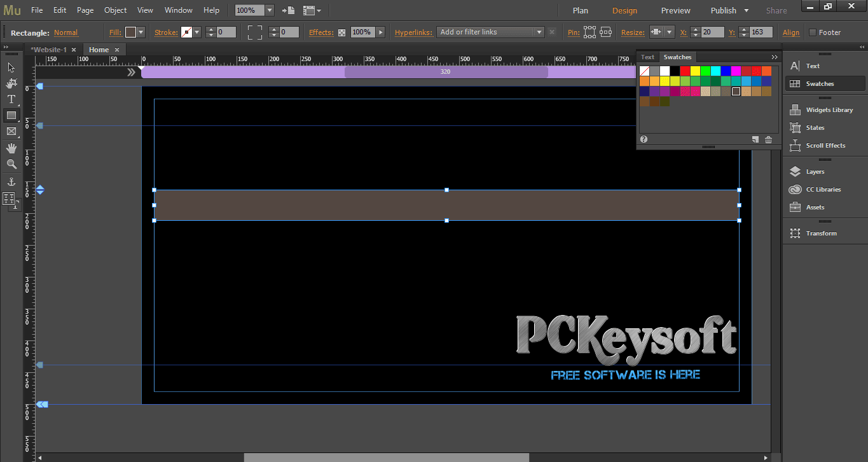Click the Swatches panel help icon

(x=644, y=139)
